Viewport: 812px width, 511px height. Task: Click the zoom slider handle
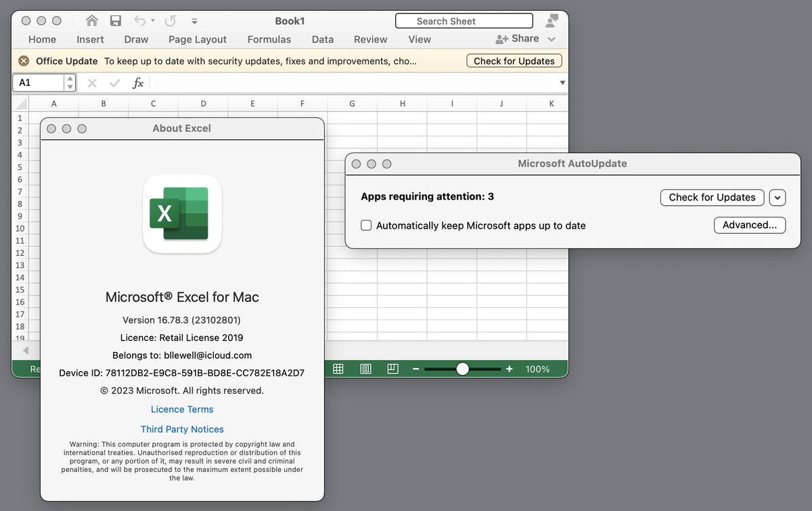(x=463, y=369)
